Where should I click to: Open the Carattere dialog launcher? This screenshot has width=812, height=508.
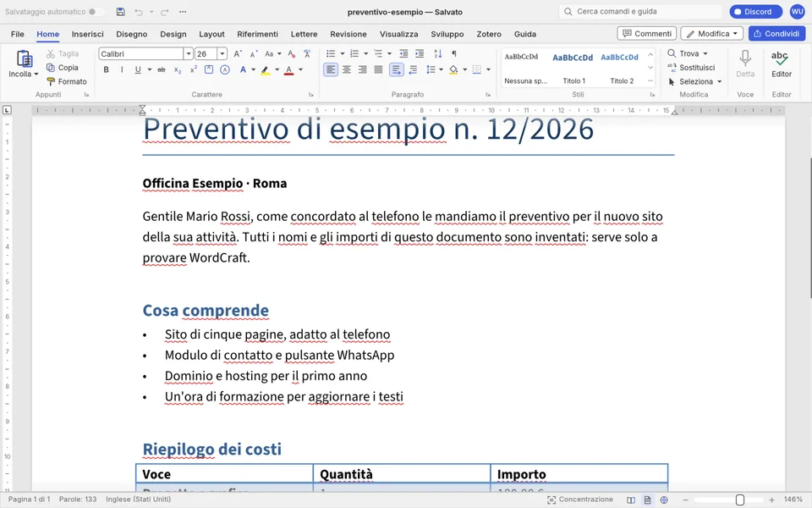click(x=311, y=95)
